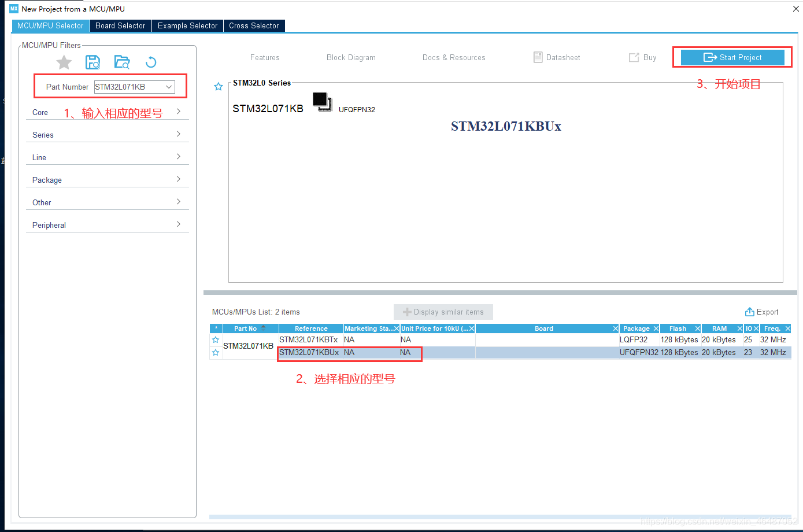Screen dimensions: 803x532
Task: Sort by Reference column header
Action: (311, 328)
